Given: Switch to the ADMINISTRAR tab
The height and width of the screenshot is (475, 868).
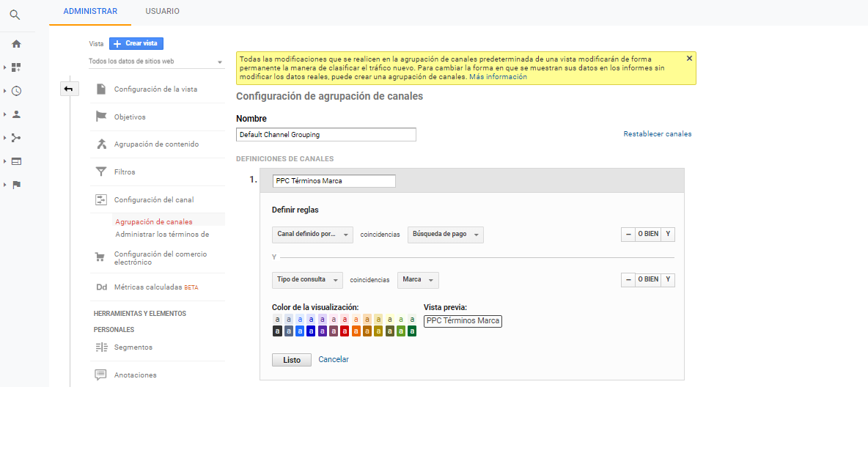Looking at the screenshot, I should coord(90,11).
